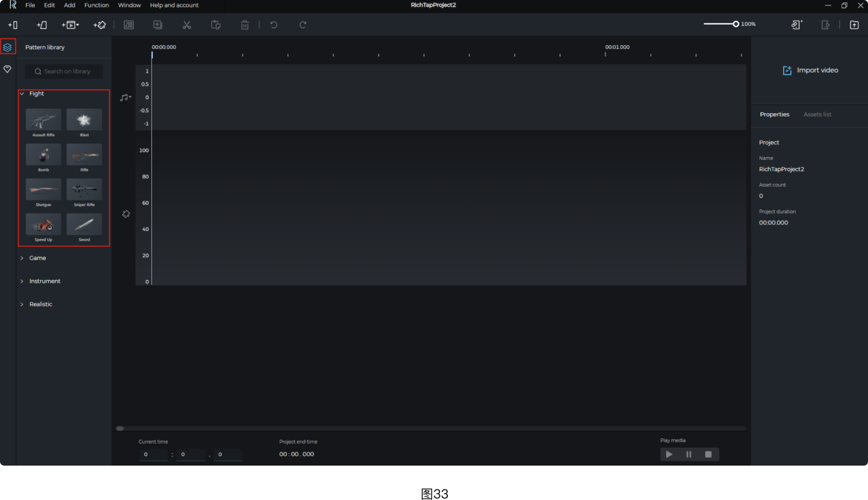Select the add transient event tool
Image resolution: width=868 pixels, height=500 pixels.
pyautogui.click(x=13, y=25)
